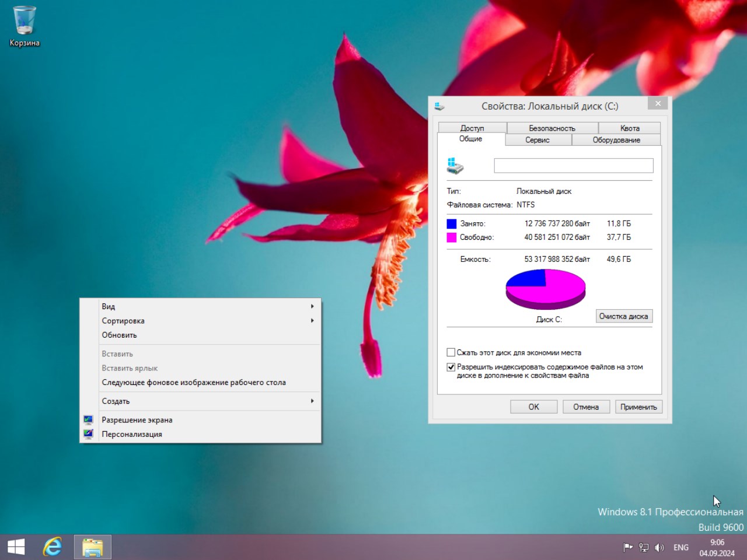Click the 12 736 737 280 байт used value
747x560 pixels.
[x=557, y=223]
